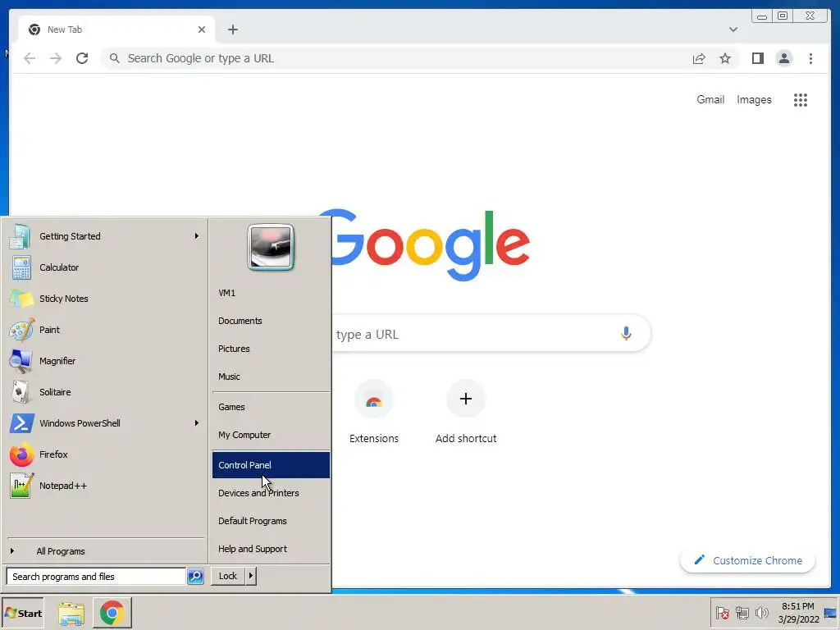
Task: Open Control Panel from the Start menu
Action: click(x=271, y=465)
